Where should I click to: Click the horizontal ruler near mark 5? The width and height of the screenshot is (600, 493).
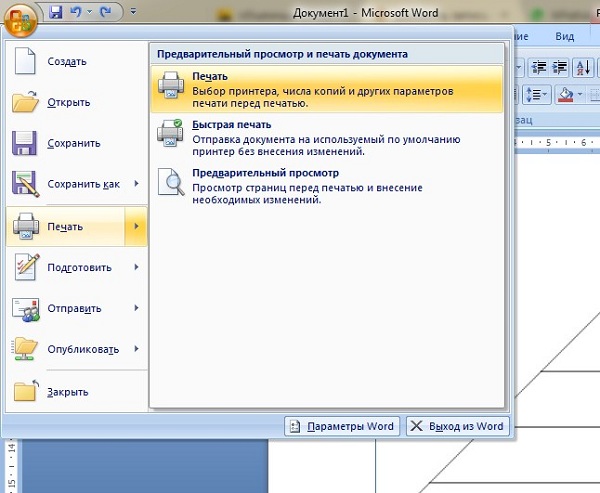tap(548, 143)
